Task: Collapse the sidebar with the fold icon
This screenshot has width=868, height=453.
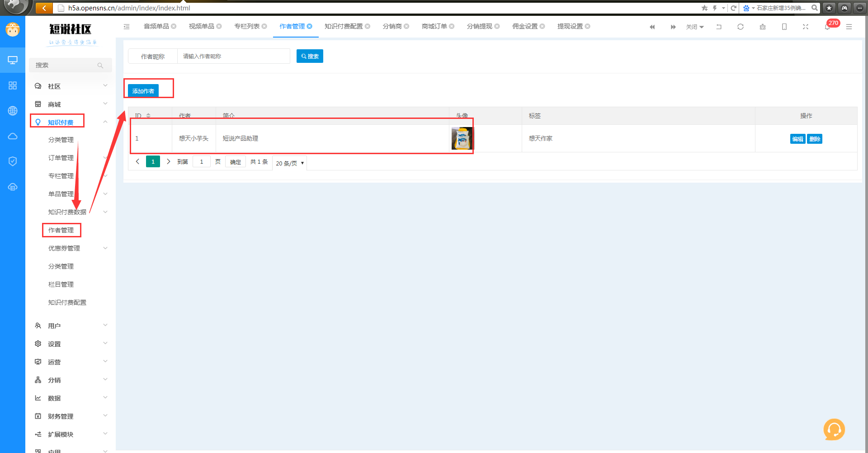Action: point(127,27)
